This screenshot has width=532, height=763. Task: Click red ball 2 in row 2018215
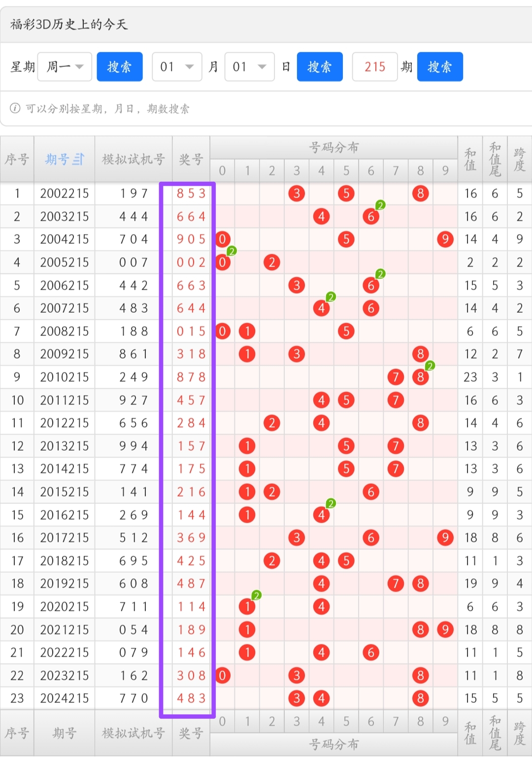pos(272,561)
